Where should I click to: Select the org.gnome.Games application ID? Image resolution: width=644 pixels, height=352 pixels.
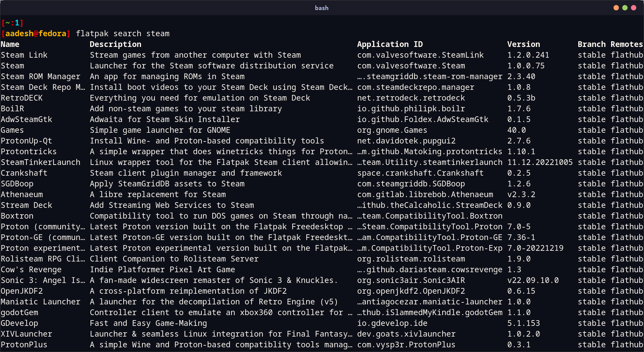(392, 130)
